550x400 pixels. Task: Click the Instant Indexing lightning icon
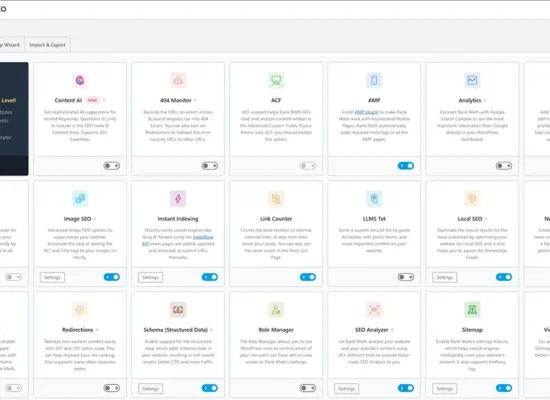178,199
